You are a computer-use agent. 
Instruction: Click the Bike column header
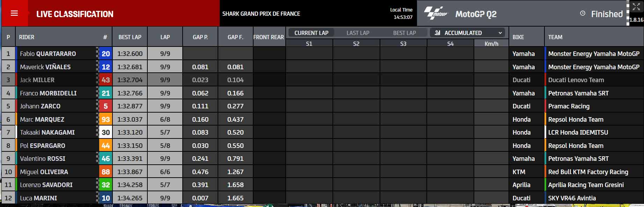pyautogui.click(x=526, y=37)
